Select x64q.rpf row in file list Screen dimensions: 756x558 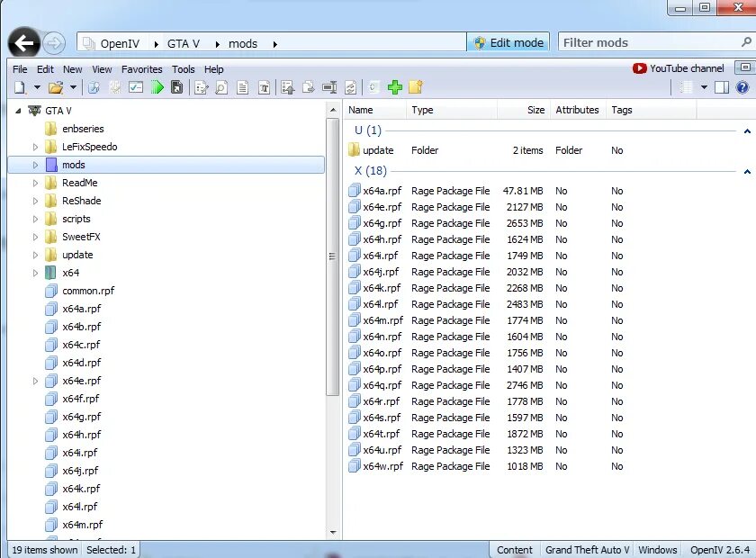coord(486,385)
